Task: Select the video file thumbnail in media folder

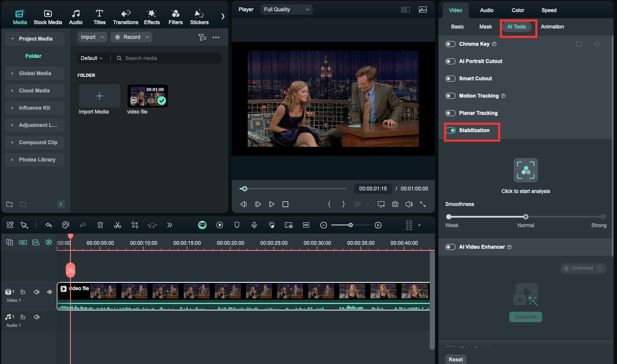Action: (147, 96)
